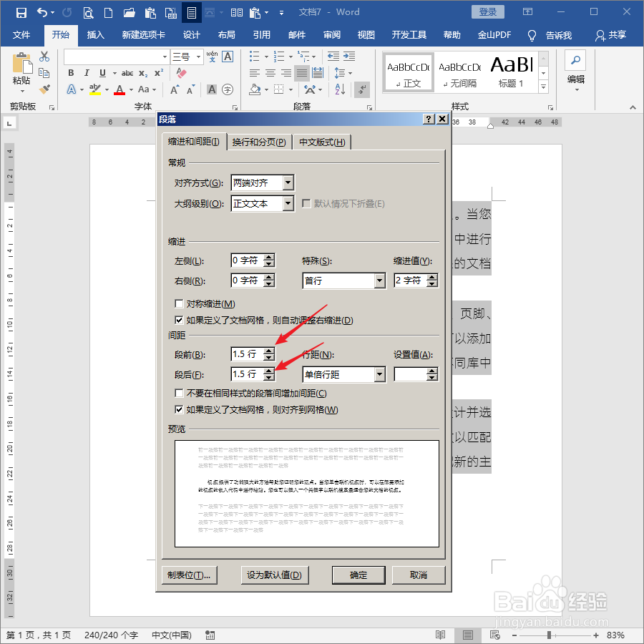
Task: Open a file with the folder icon
Action: 129,13
